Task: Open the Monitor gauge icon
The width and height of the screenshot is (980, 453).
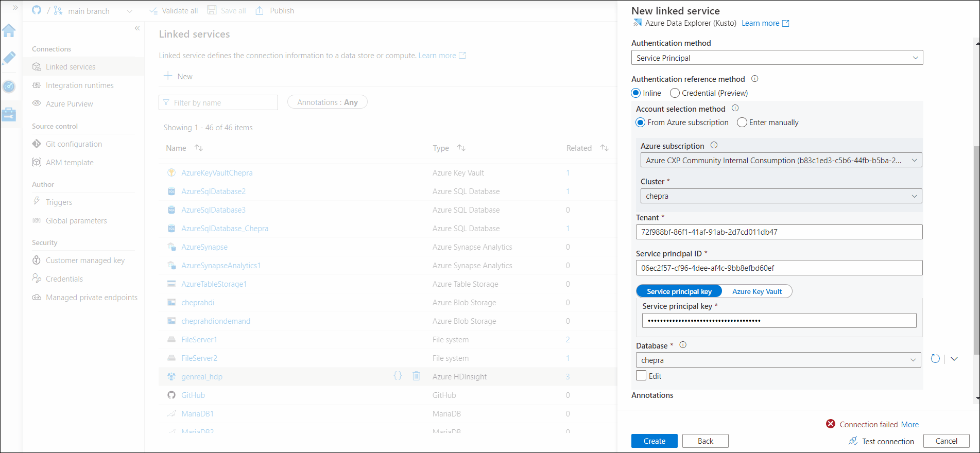Action: pos(9,86)
